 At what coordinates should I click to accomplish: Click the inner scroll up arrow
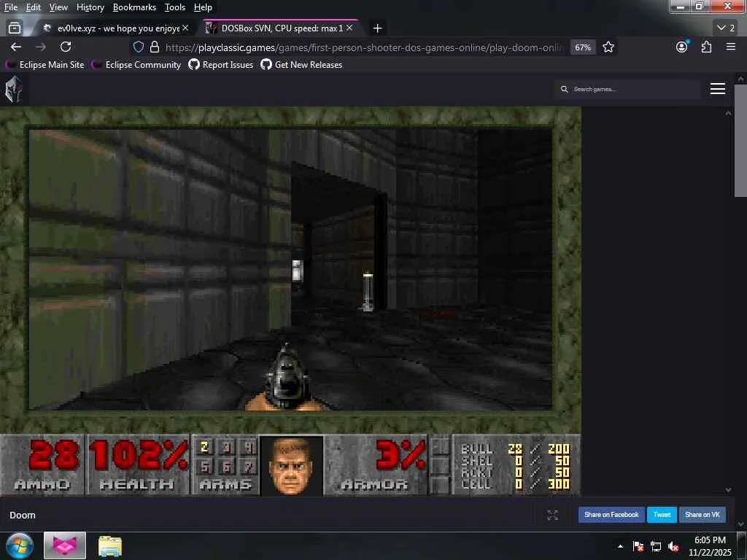click(x=728, y=113)
